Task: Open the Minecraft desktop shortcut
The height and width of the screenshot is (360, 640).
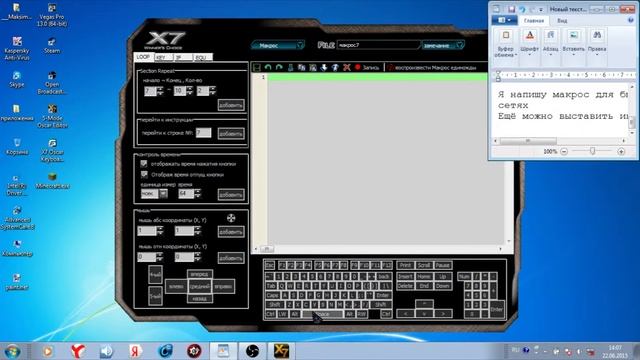Action: click(x=52, y=181)
